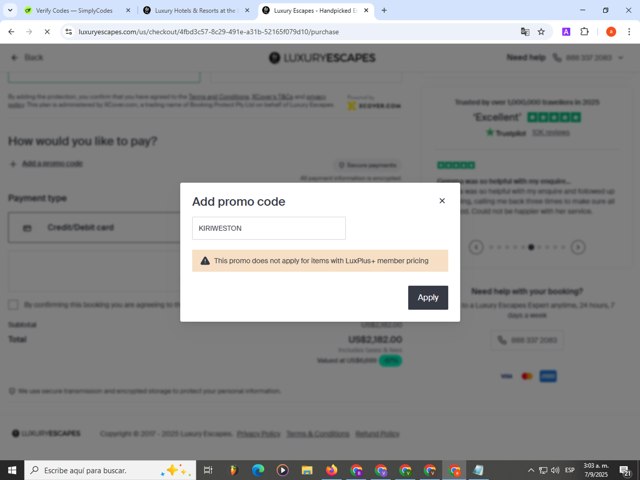Bookmark this page with the star icon
This screenshot has height=480, width=640.
tap(541, 32)
